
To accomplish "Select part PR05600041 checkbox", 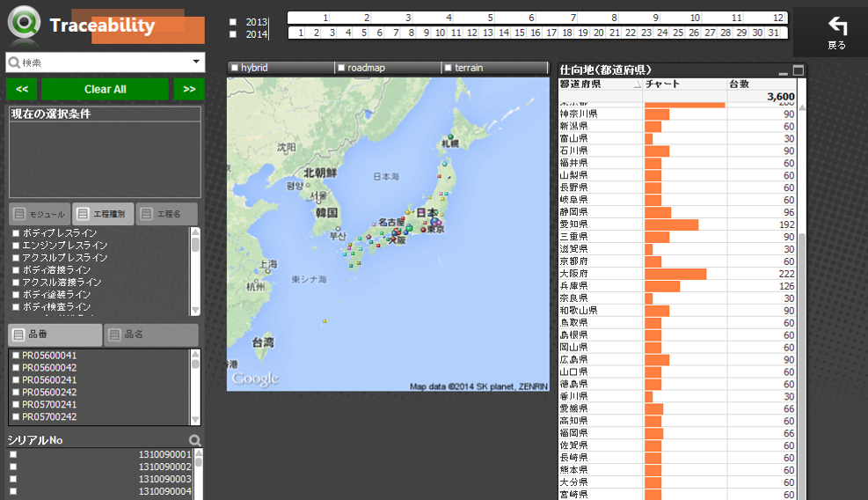I will click(x=16, y=356).
